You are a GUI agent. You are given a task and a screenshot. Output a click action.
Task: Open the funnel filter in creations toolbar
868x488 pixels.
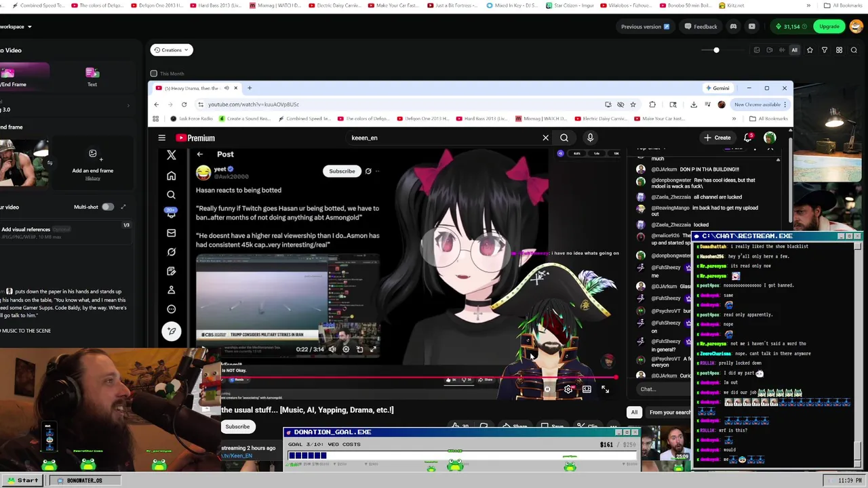[x=825, y=50]
